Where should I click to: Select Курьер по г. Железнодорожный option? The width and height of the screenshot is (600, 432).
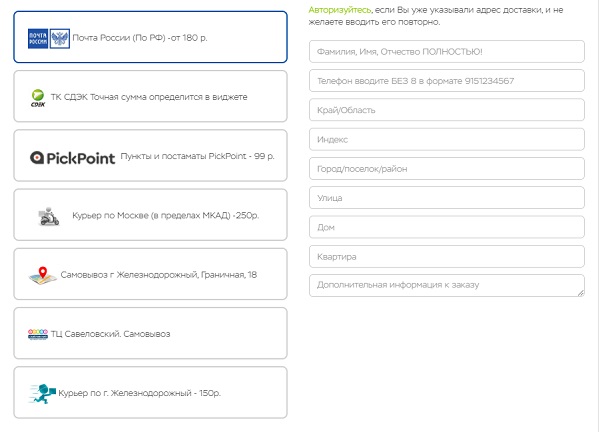[x=150, y=392]
